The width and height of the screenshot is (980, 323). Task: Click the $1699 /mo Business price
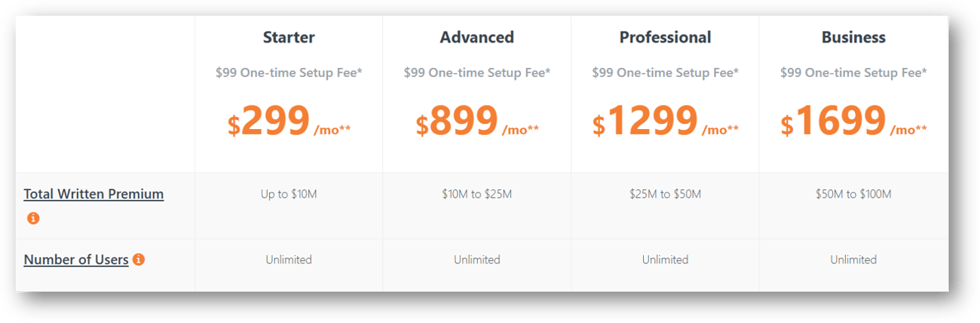(x=853, y=122)
